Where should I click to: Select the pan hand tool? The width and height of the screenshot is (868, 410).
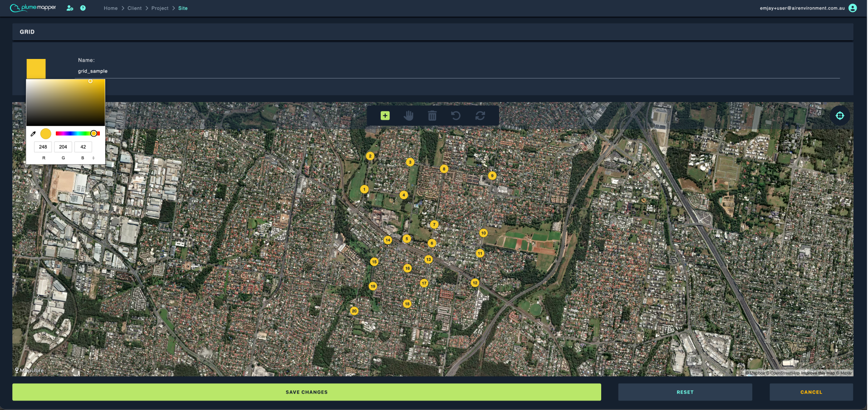pyautogui.click(x=408, y=116)
